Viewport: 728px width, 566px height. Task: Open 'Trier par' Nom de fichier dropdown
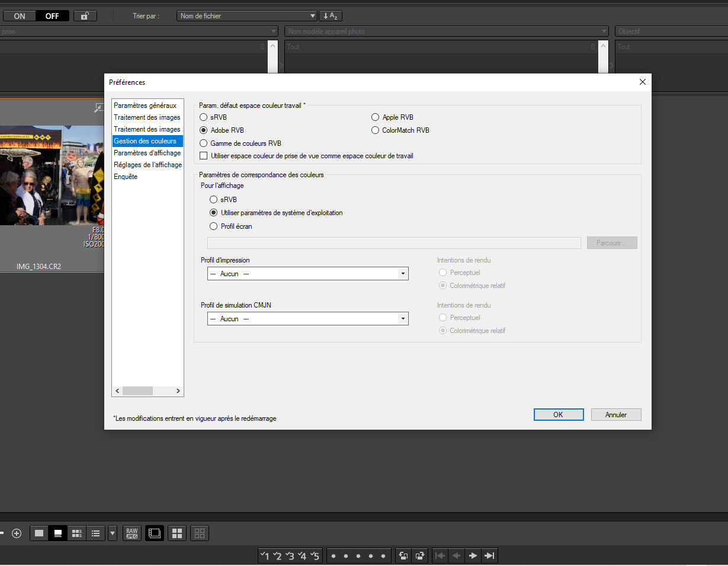[247, 16]
